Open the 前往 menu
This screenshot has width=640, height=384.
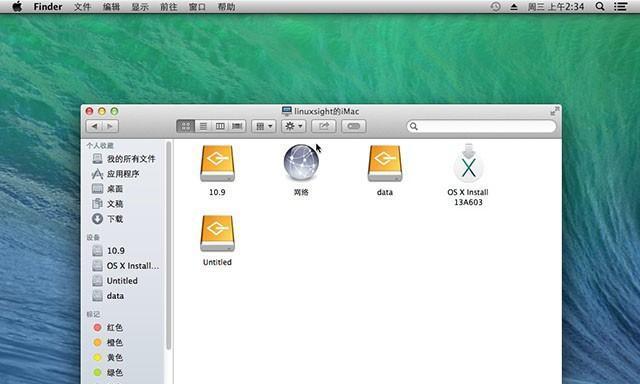click(x=169, y=7)
